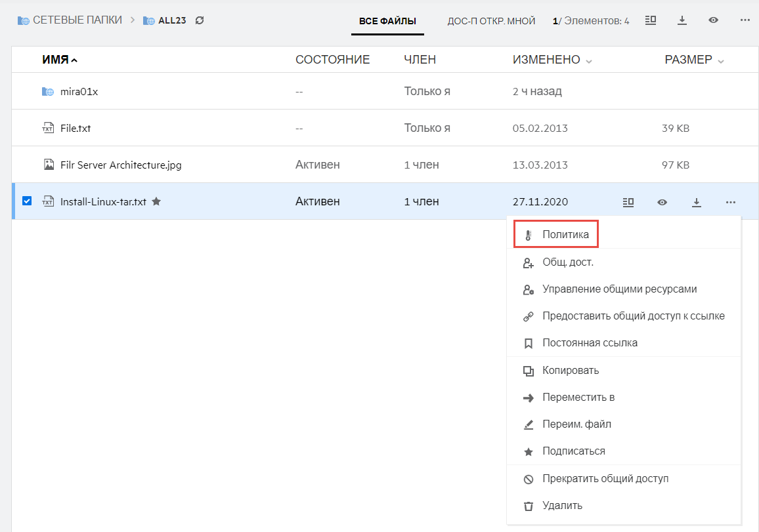Click the mira01x network folder icon
759x532 pixels.
point(48,91)
